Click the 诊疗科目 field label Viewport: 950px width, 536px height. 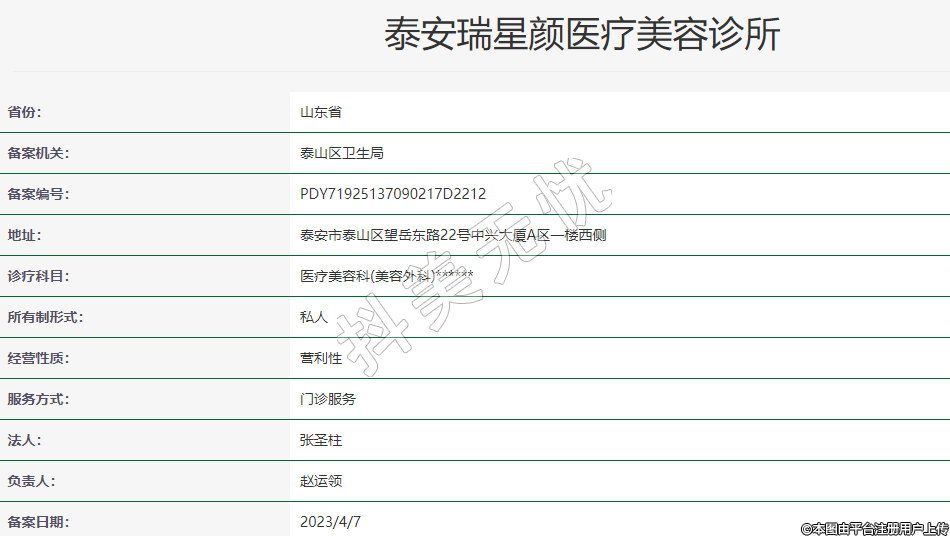tap(38, 276)
